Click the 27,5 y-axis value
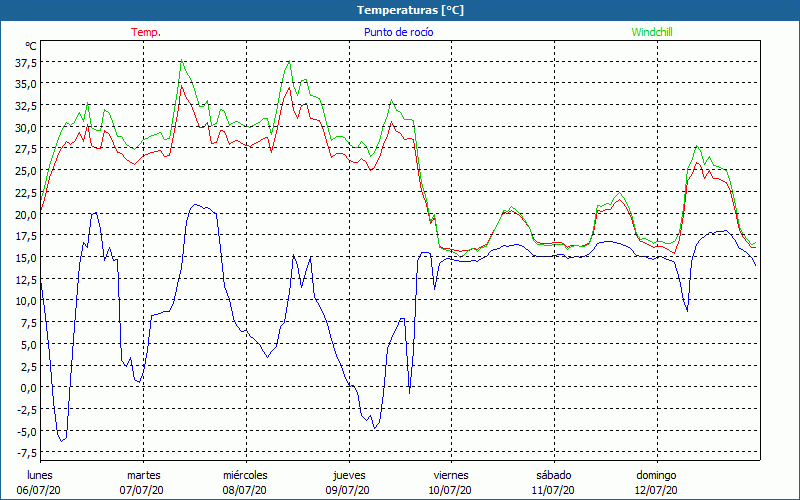The width and height of the screenshot is (800, 500). (26, 149)
